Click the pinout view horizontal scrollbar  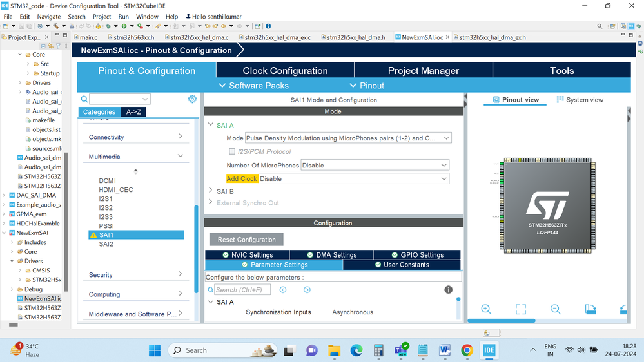click(501, 321)
